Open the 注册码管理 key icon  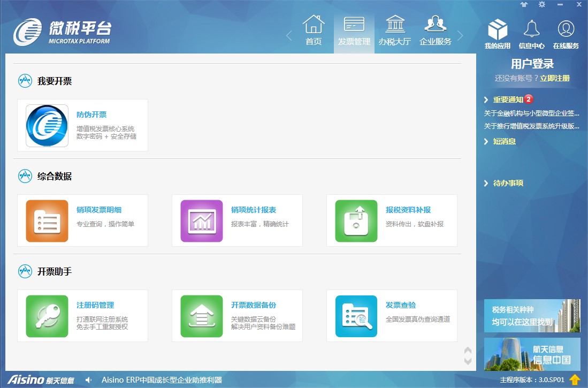(47, 316)
